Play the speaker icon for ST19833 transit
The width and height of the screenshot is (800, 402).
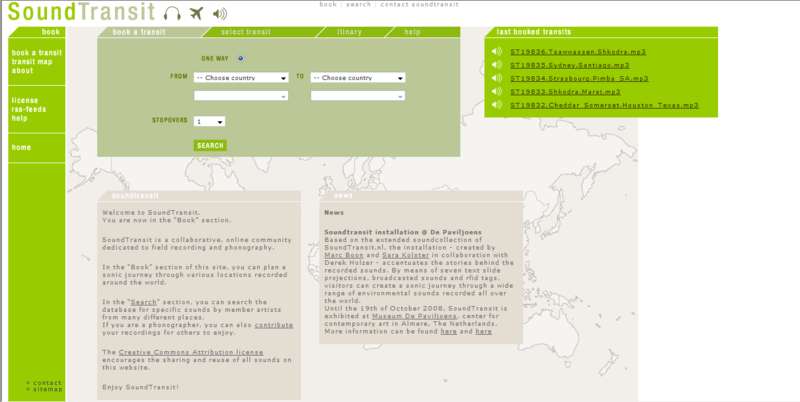point(496,91)
